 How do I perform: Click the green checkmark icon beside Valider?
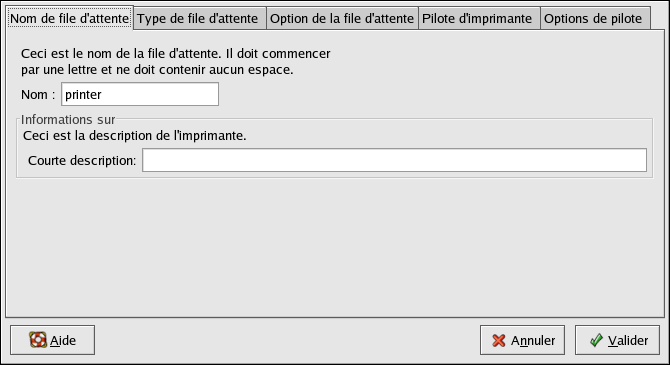[x=596, y=340]
